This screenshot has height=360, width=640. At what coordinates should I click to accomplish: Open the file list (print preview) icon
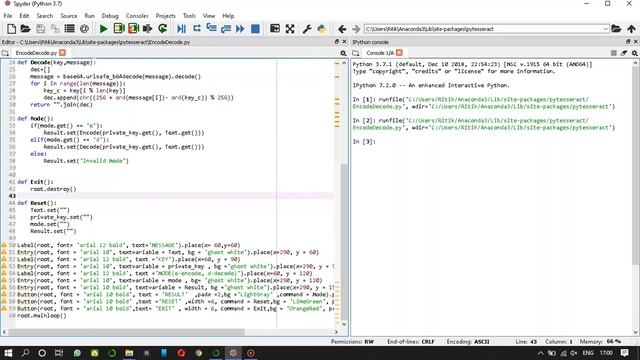(x=69, y=29)
